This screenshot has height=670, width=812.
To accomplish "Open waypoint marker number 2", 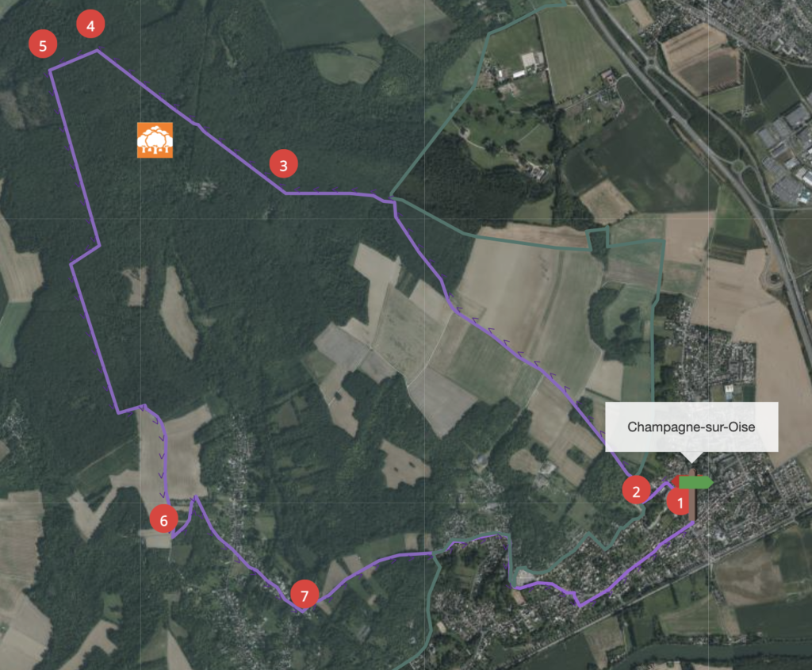I will coord(637,490).
